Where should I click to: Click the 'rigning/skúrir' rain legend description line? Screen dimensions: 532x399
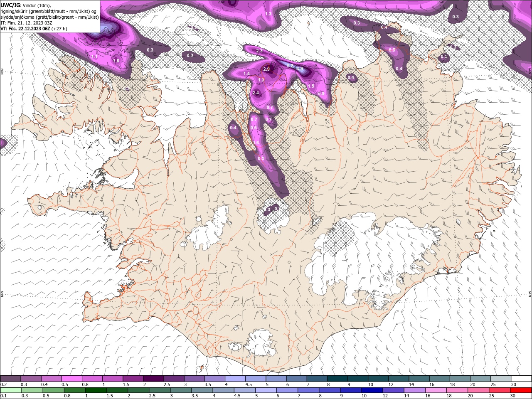coord(49,11)
